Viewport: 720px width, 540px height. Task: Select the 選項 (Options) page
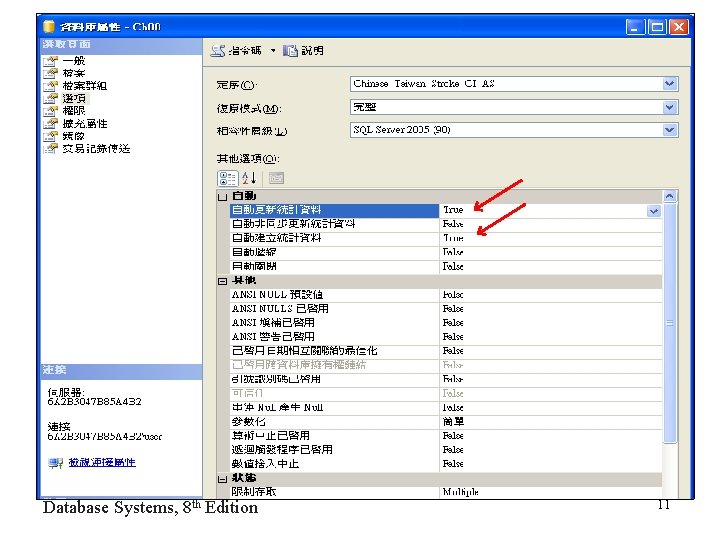click(74, 98)
